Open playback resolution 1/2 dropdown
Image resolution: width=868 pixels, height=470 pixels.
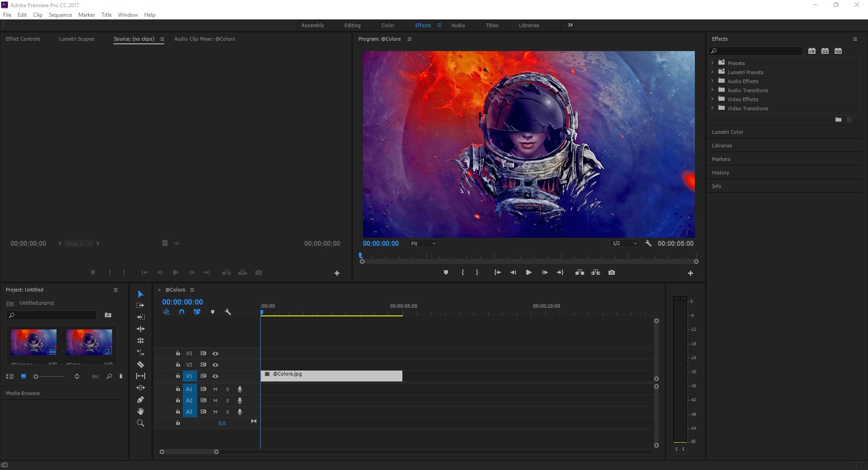[624, 244]
